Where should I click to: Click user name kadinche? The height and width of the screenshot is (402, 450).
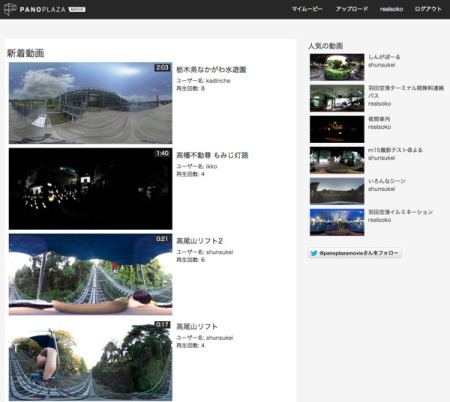pyautogui.click(x=218, y=81)
